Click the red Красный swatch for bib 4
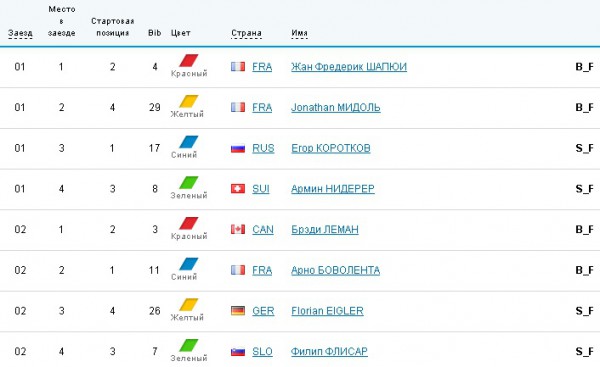 189,60
